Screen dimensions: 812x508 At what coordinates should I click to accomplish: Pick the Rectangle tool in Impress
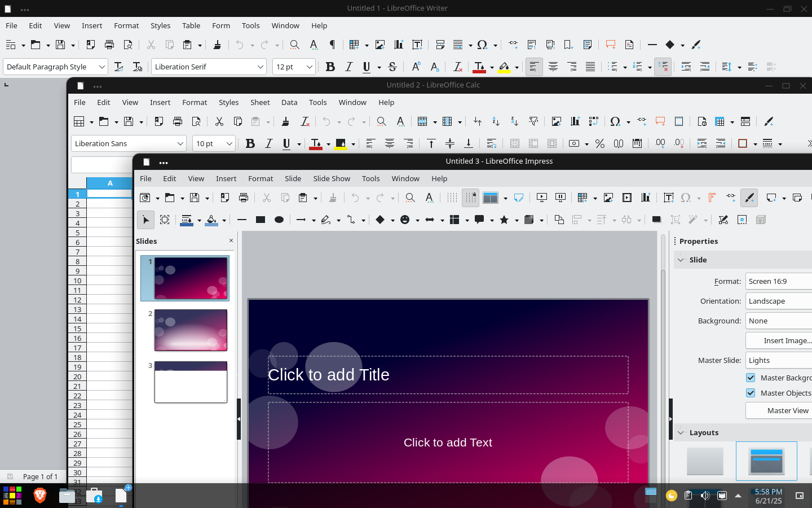(x=261, y=220)
